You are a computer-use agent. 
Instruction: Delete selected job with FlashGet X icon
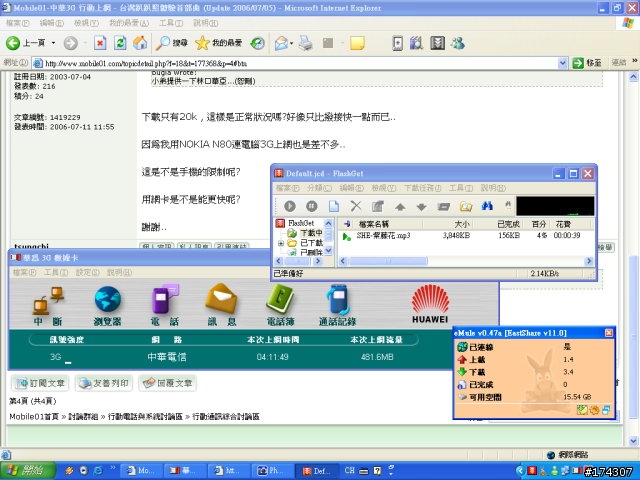(356, 206)
